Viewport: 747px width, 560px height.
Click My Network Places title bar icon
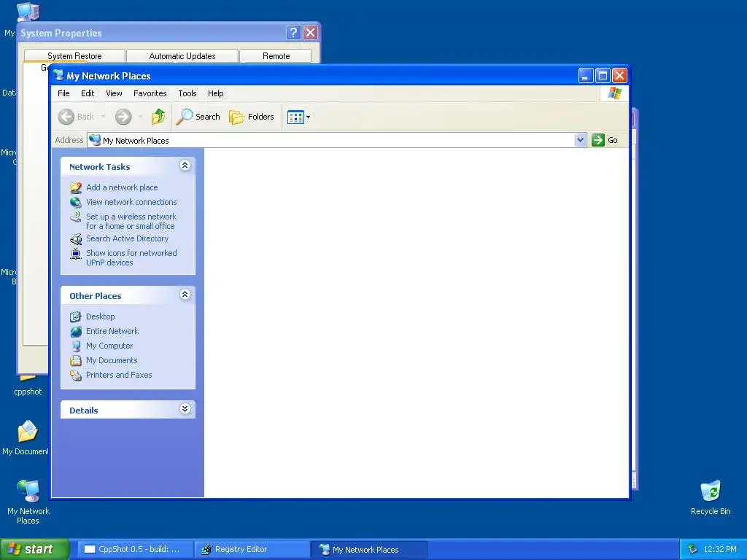pyautogui.click(x=58, y=75)
